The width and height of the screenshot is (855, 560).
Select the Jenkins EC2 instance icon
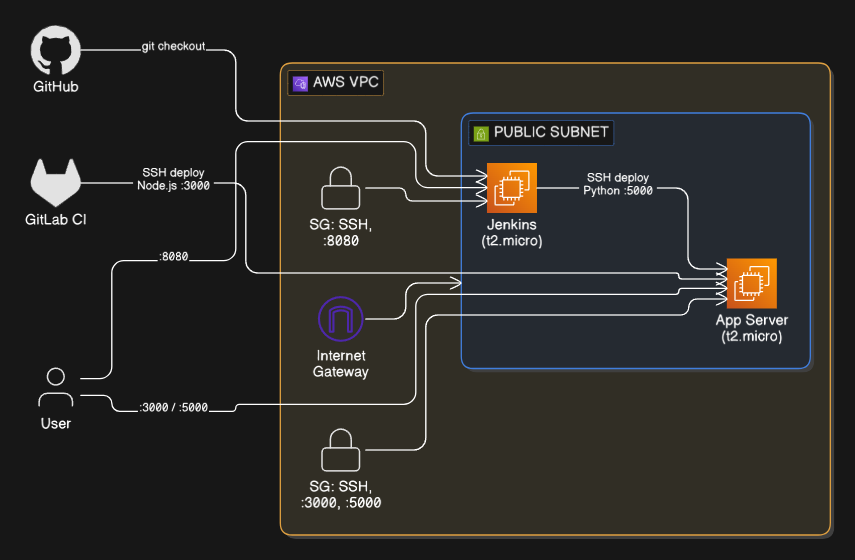(511, 188)
